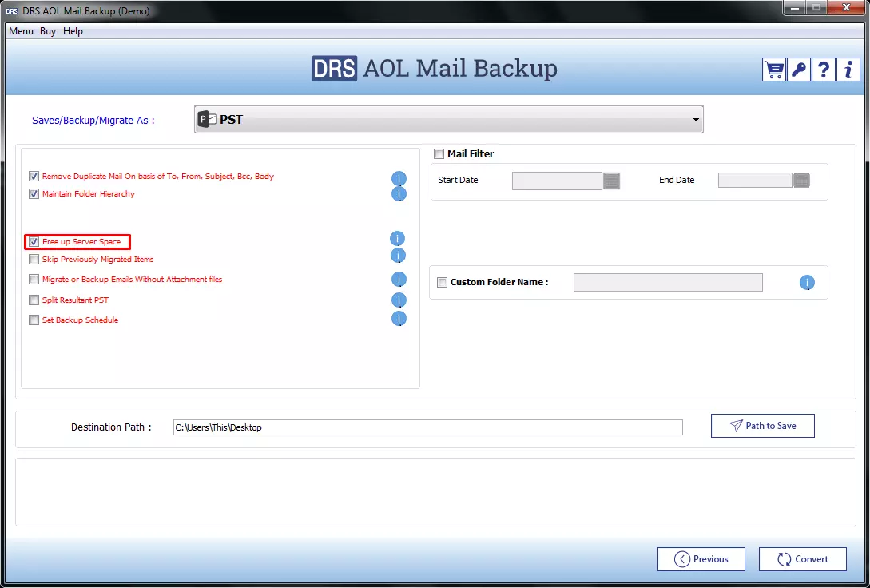Click the End Date label
This screenshot has width=870, height=588.
[x=677, y=180]
